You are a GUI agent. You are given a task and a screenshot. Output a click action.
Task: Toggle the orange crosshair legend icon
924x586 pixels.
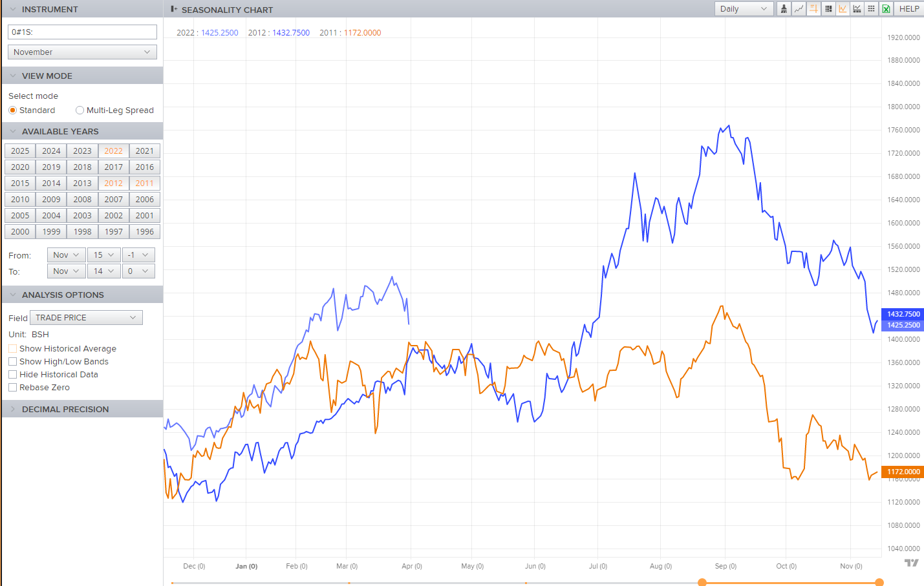(x=813, y=9)
